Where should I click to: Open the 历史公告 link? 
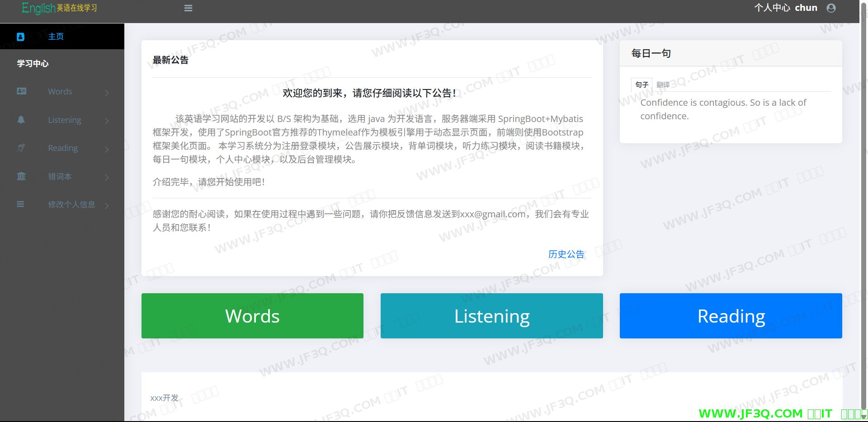pyautogui.click(x=566, y=254)
